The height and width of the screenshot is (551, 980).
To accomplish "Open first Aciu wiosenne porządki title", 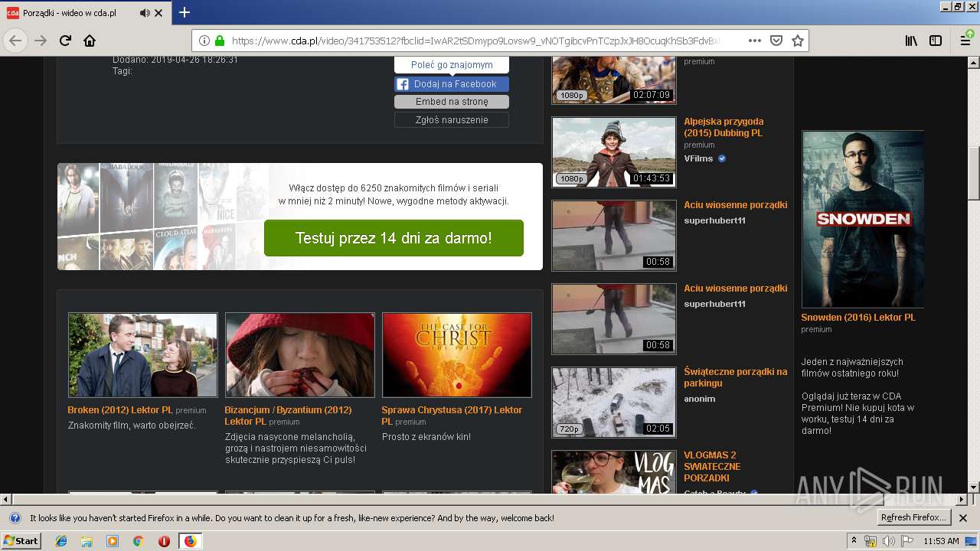I will point(736,205).
